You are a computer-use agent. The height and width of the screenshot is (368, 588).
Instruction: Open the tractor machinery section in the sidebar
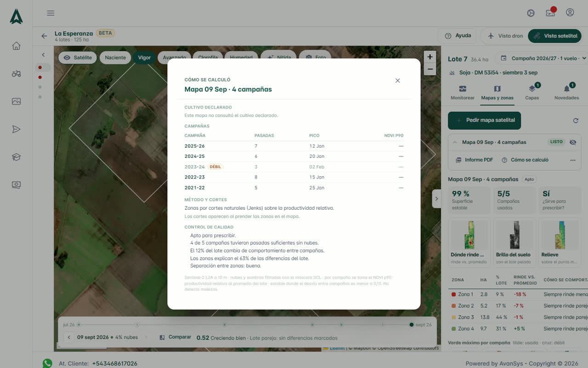(x=17, y=74)
